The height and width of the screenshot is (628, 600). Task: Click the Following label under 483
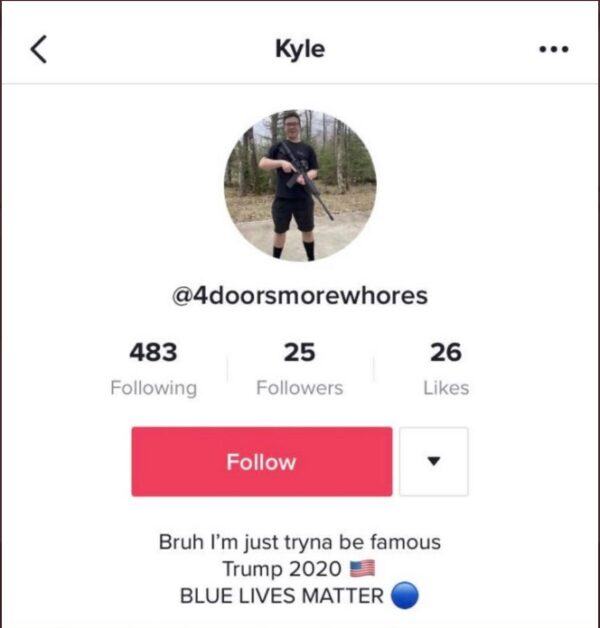point(154,388)
